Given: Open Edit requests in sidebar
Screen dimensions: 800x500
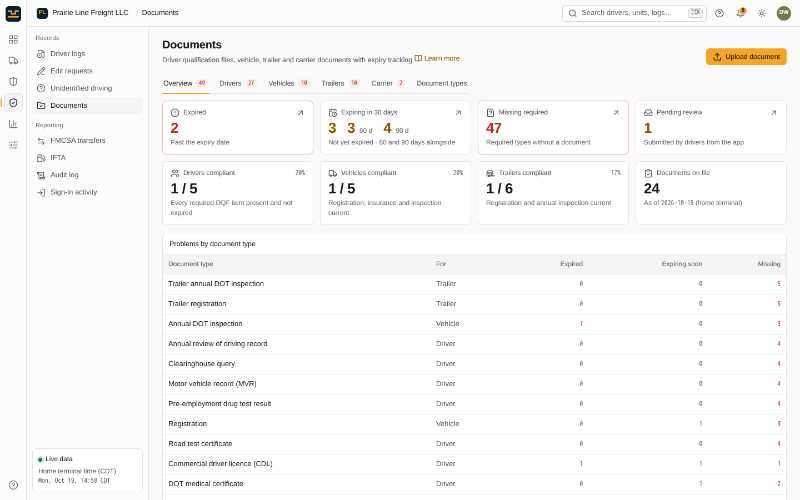Looking at the screenshot, I should click(87, 71).
